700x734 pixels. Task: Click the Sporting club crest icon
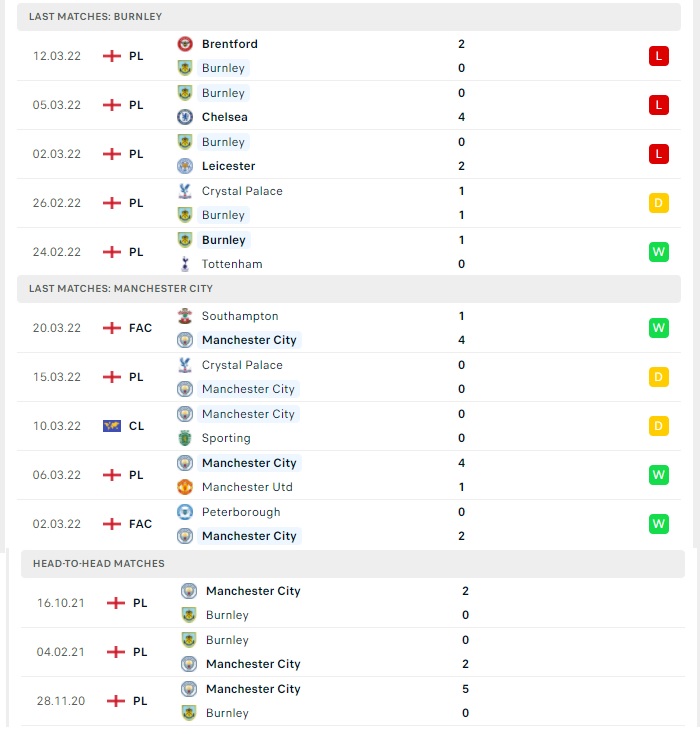(185, 438)
